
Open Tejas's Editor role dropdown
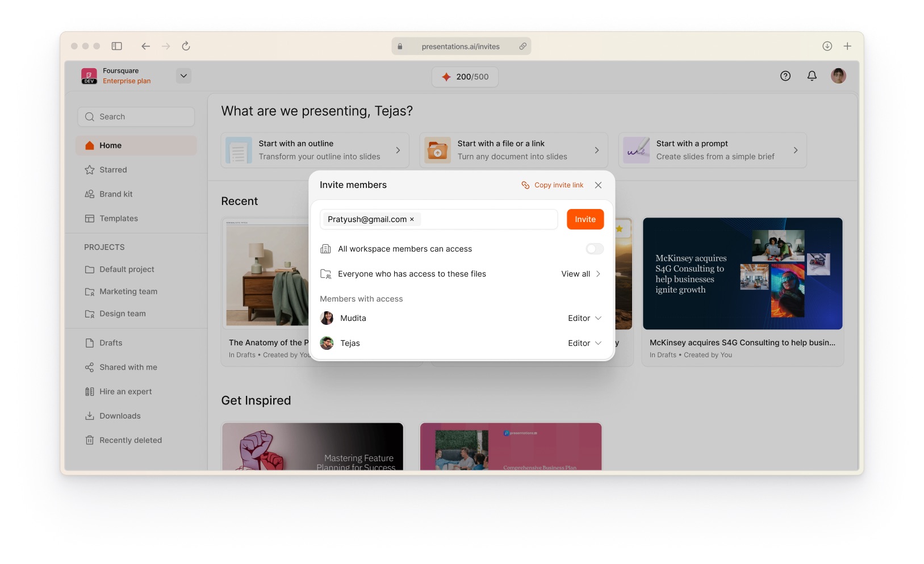point(584,343)
